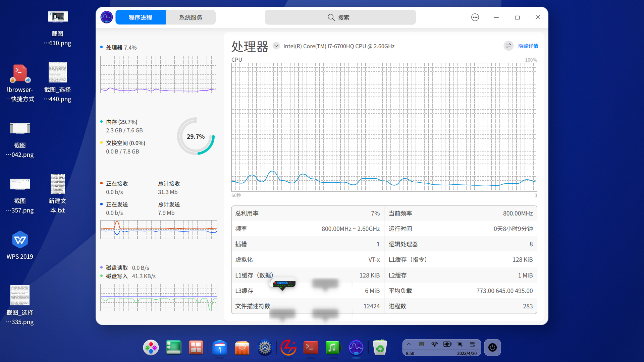
Task: Click 隐藏详情 link
Action: (x=528, y=46)
